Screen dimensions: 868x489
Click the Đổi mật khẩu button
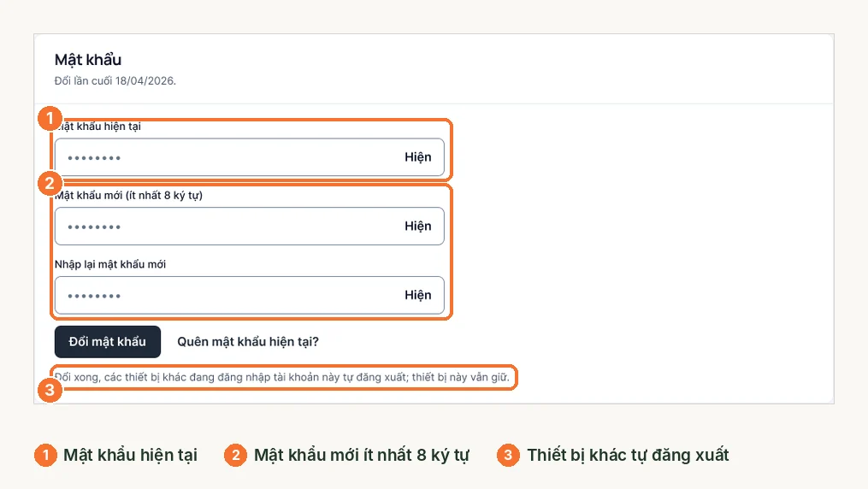click(108, 342)
